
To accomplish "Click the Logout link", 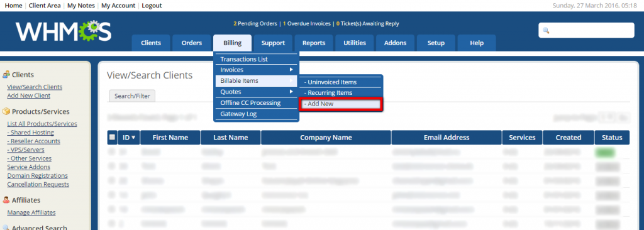I will pos(152,5).
